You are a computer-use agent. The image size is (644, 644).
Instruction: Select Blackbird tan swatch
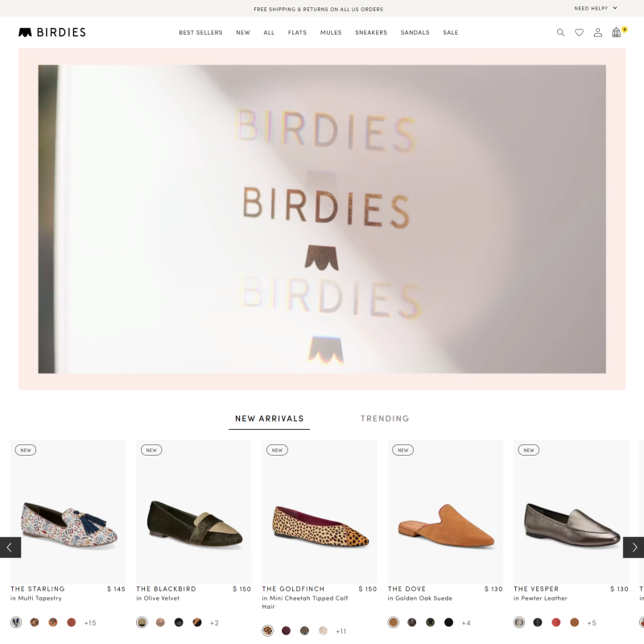pyautogui.click(x=160, y=622)
